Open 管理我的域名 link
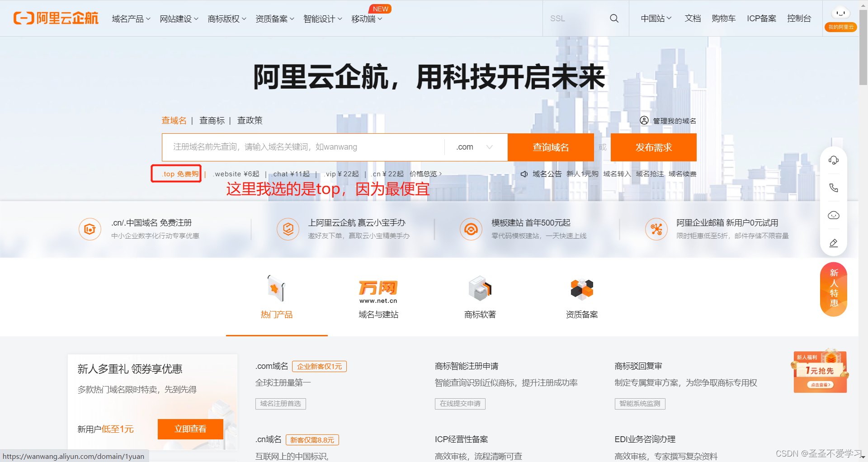 pyautogui.click(x=675, y=121)
